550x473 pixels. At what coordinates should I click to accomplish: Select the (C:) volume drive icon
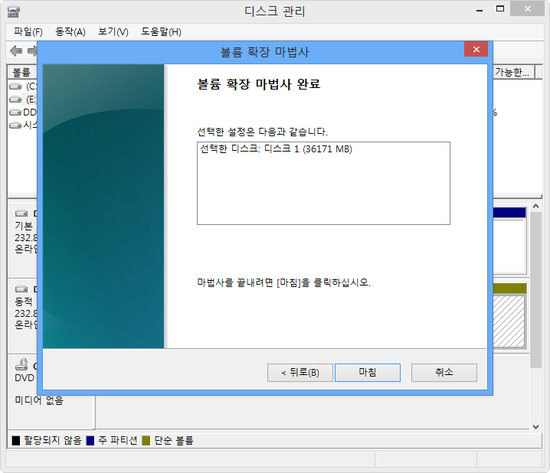tap(15, 86)
